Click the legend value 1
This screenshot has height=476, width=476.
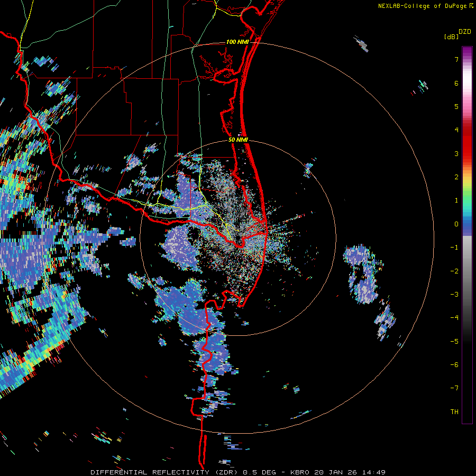(x=456, y=200)
